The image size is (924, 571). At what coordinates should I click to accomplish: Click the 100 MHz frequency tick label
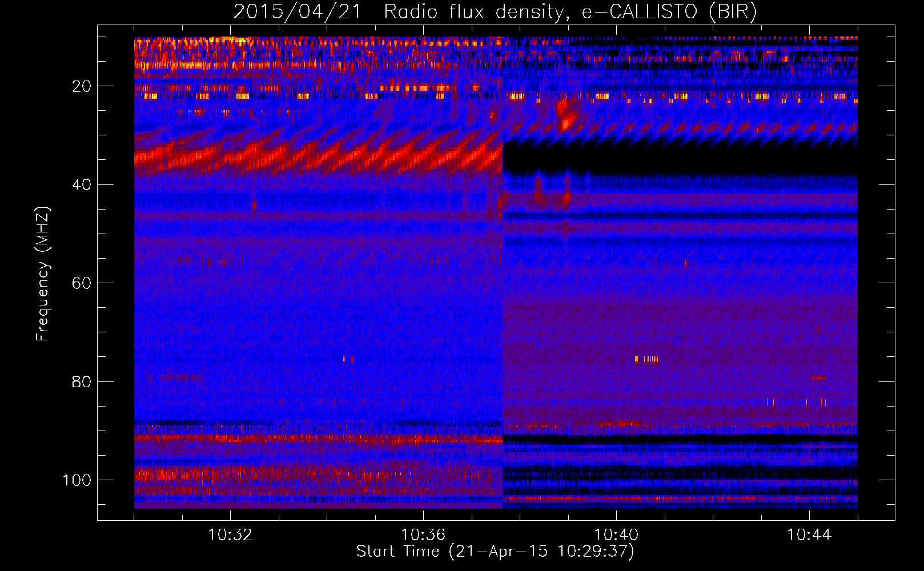(77, 480)
